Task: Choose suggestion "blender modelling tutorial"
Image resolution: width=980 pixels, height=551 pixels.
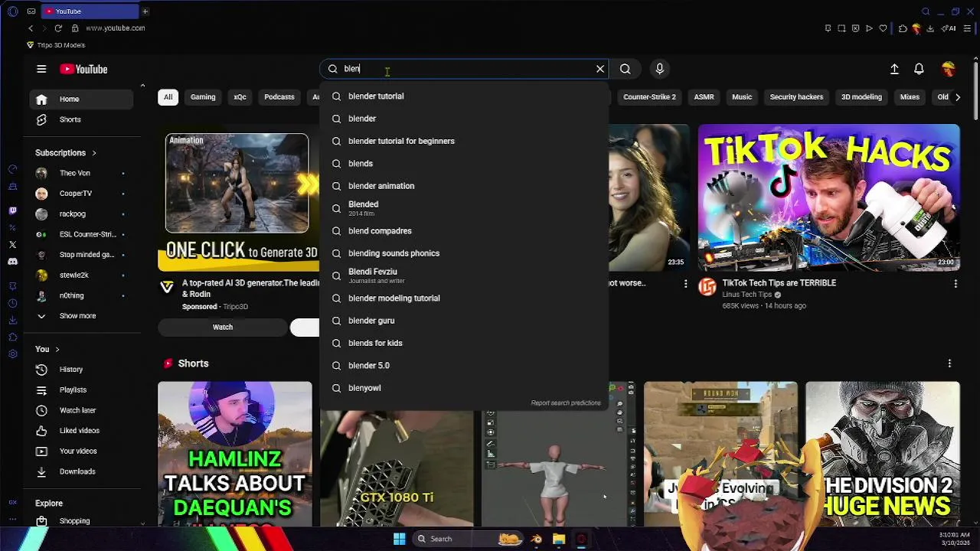Action: (464, 298)
